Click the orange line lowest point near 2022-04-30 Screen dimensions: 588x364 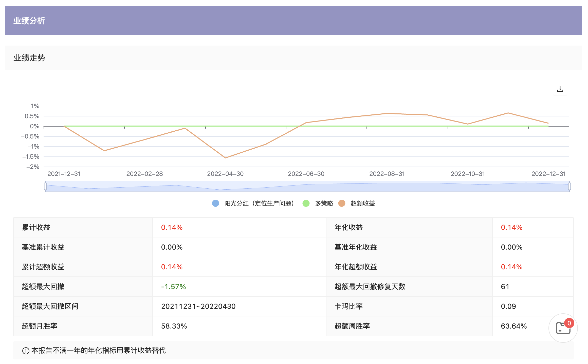[225, 158]
